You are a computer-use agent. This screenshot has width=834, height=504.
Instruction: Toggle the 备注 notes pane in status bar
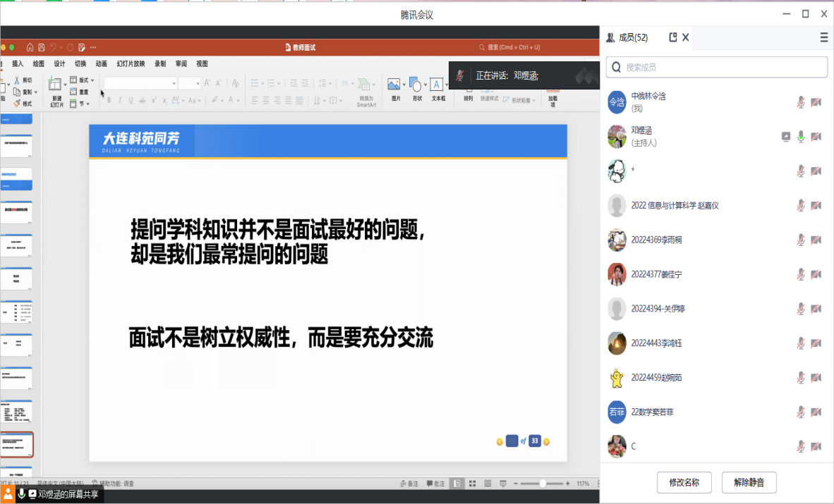pyautogui.click(x=409, y=484)
